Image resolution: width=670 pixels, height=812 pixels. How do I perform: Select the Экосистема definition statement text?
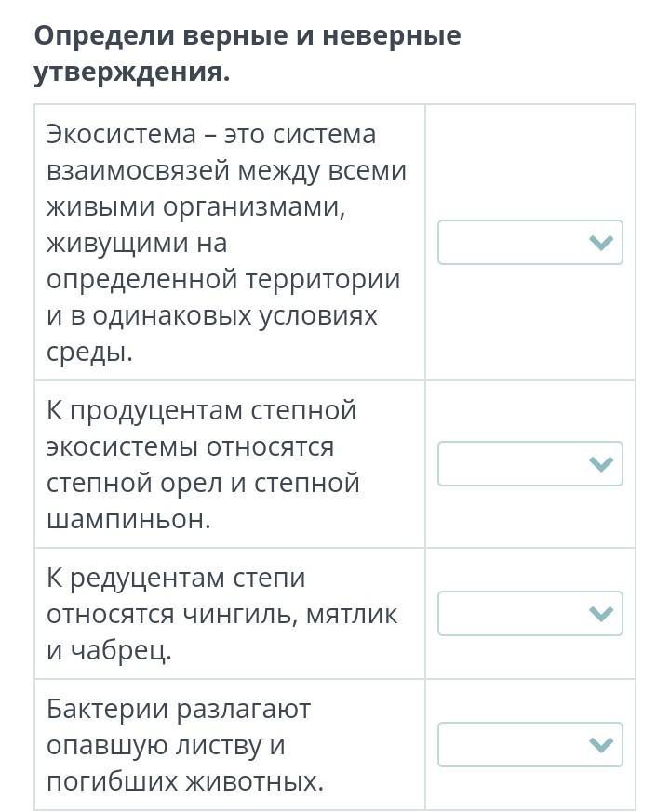click(x=226, y=243)
